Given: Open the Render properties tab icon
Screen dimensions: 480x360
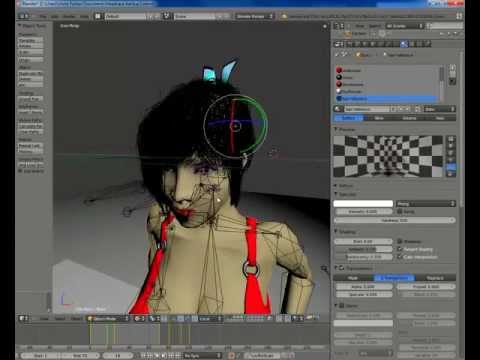Looking at the screenshot, I should click(x=350, y=44).
